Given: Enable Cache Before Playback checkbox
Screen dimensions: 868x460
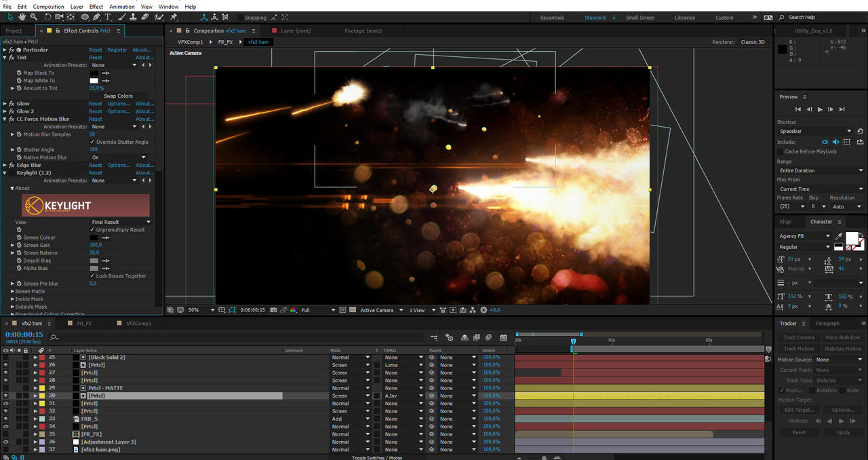Looking at the screenshot, I should (x=780, y=151).
